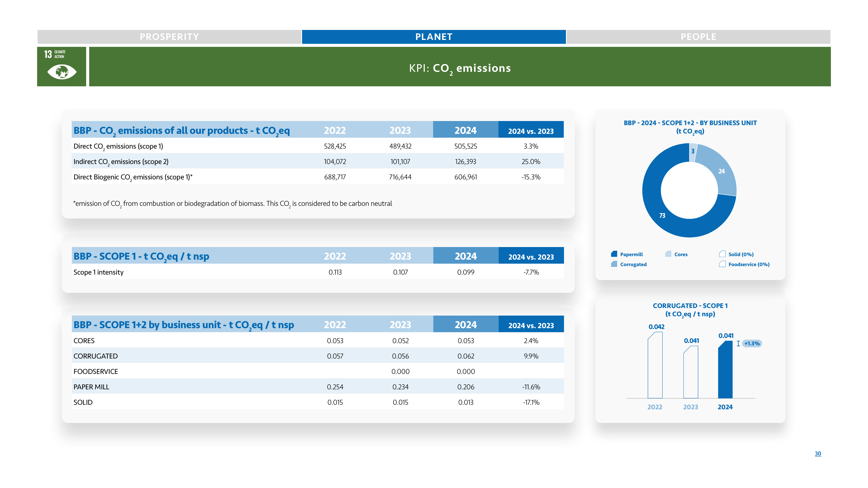This screenshot has height=488, width=868.
Task: Select the PLANET tab
Action: click(434, 37)
